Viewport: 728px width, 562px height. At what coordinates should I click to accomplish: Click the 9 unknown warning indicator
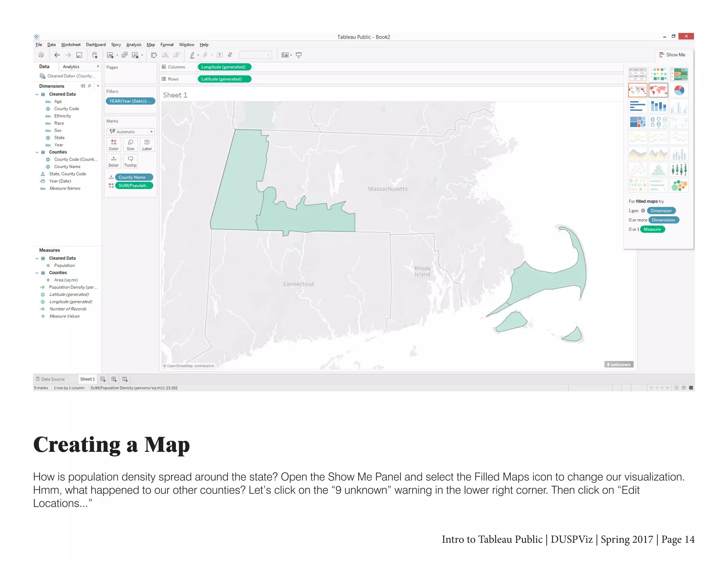tap(619, 364)
